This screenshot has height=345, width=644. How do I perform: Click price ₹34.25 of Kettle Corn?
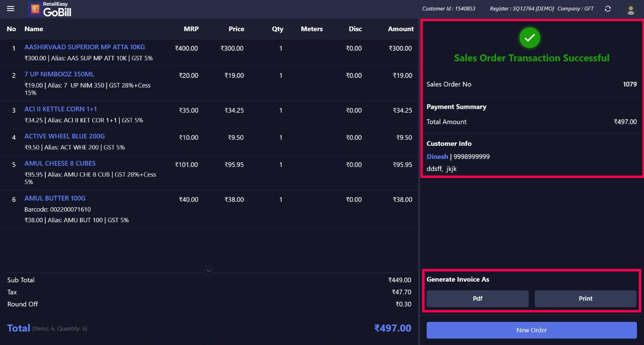click(x=234, y=110)
